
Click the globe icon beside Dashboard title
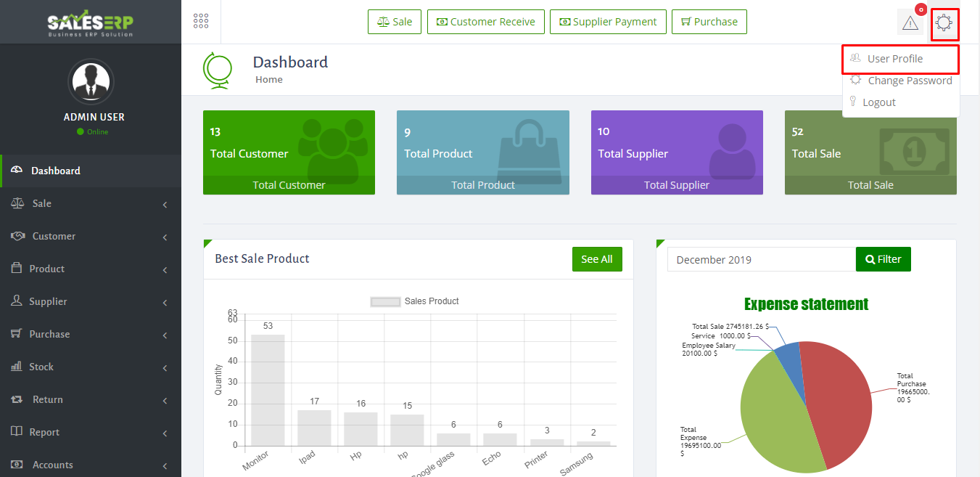[218, 70]
